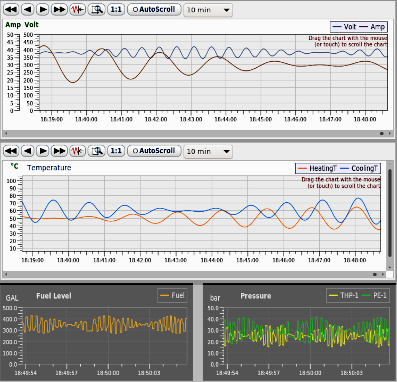Toggle AutoScroll in the Amp Volt chart toolbar
The width and height of the screenshot is (397, 382).
coord(154,9)
